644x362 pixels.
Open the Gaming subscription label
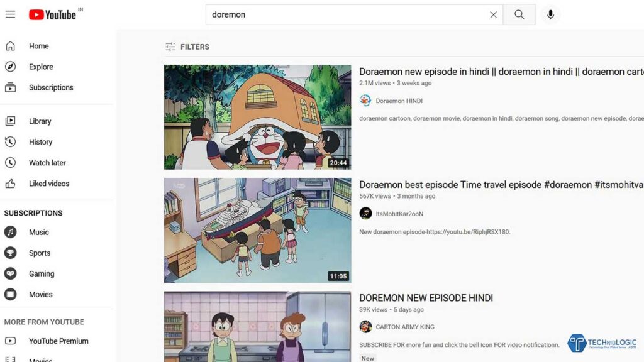click(x=42, y=274)
